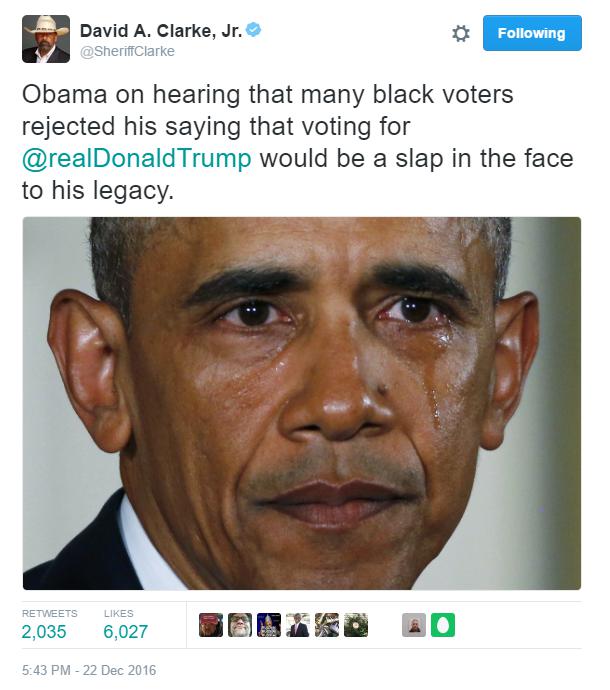Click the blue verified checkmark badge

click(253, 30)
